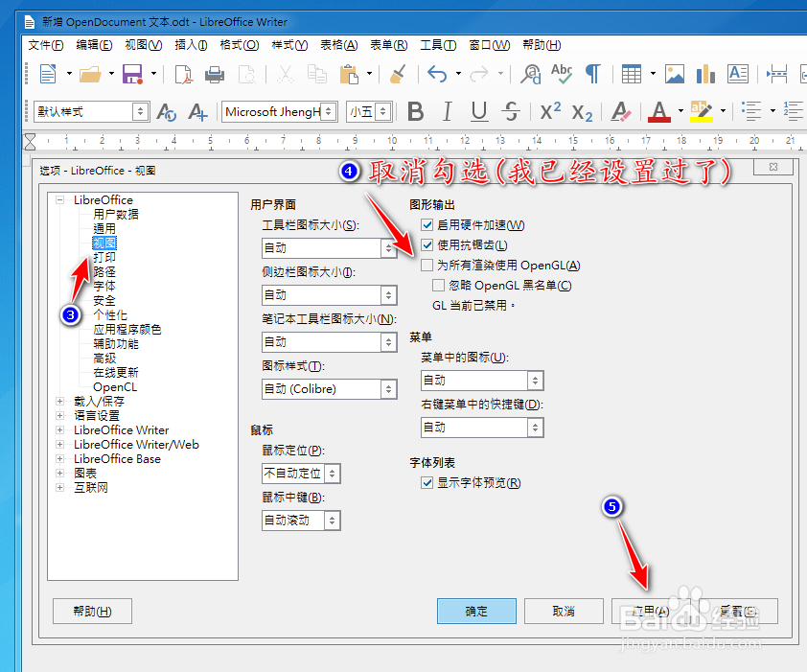Click the 帮助(H) button
Screen dimensions: 807x672
(x=93, y=612)
